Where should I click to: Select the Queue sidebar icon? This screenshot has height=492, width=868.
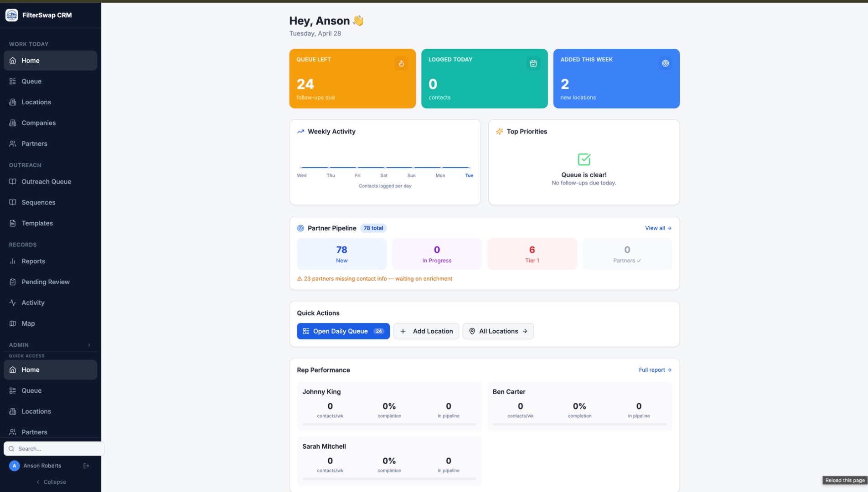click(x=12, y=82)
